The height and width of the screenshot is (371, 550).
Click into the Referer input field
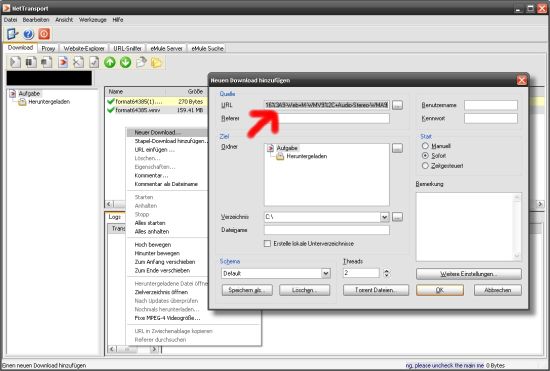point(327,119)
